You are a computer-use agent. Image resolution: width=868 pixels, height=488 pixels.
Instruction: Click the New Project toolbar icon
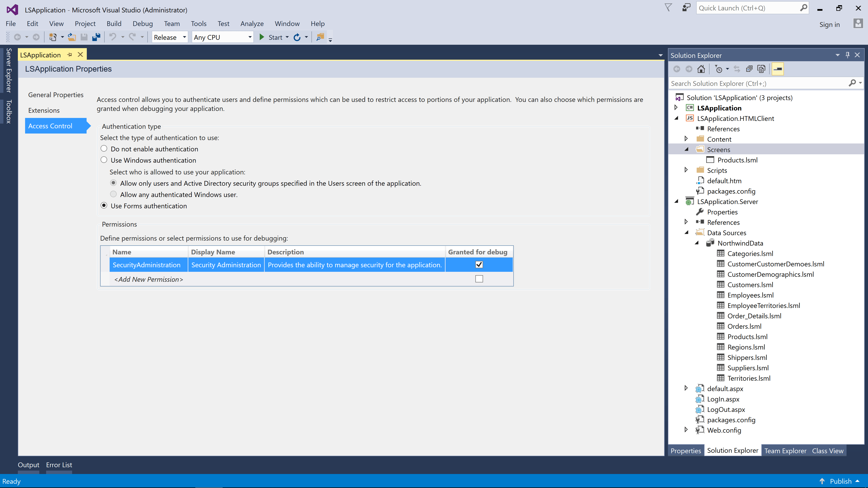coord(53,37)
